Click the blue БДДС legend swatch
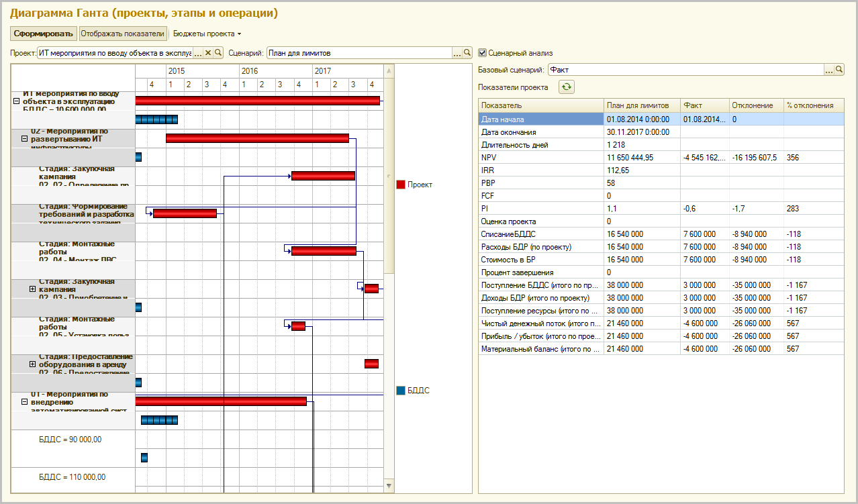The height and width of the screenshot is (504, 858). tap(401, 390)
